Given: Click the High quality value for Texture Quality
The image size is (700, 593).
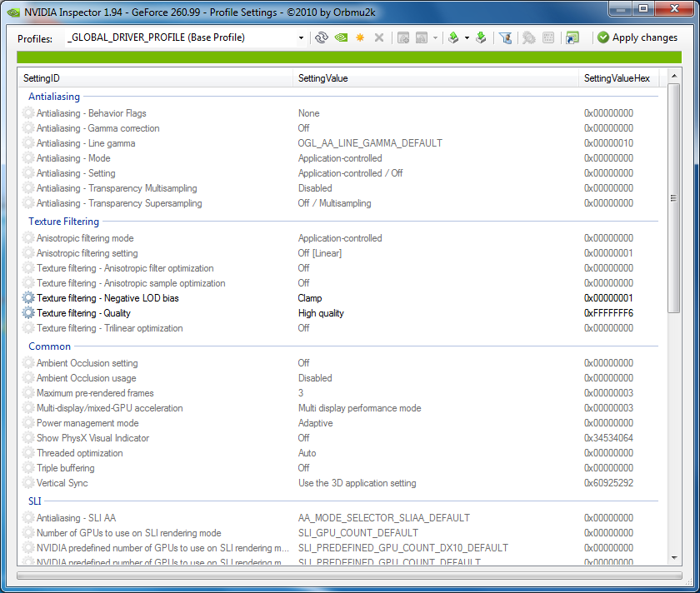Looking at the screenshot, I should point(321,313).
